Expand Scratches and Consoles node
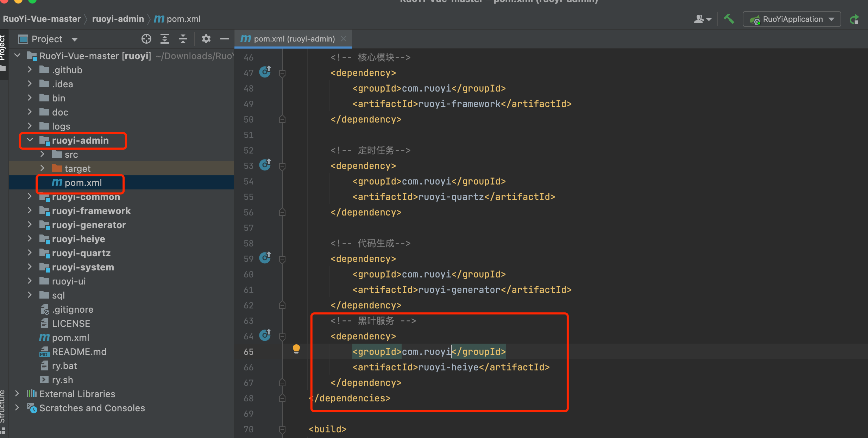 tap(17, 408)
